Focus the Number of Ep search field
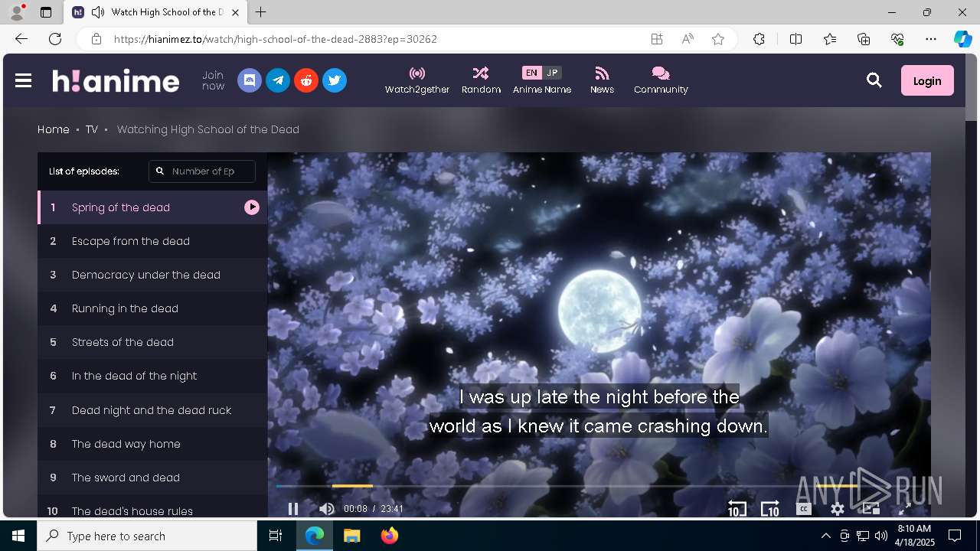Screen dimensions: 980x551 tap(202, 171)
